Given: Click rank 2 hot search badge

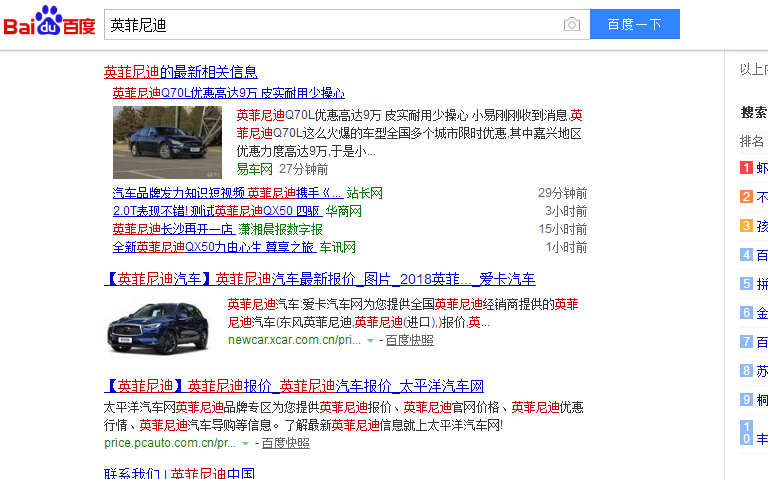Looking at the screenshot, I should (746, 197).
